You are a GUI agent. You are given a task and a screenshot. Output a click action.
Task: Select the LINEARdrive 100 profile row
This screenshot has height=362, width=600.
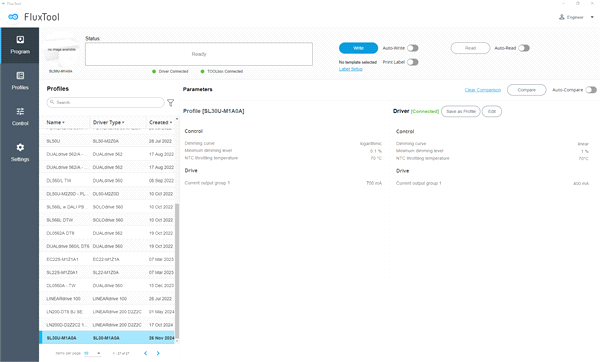click(107, 298)
